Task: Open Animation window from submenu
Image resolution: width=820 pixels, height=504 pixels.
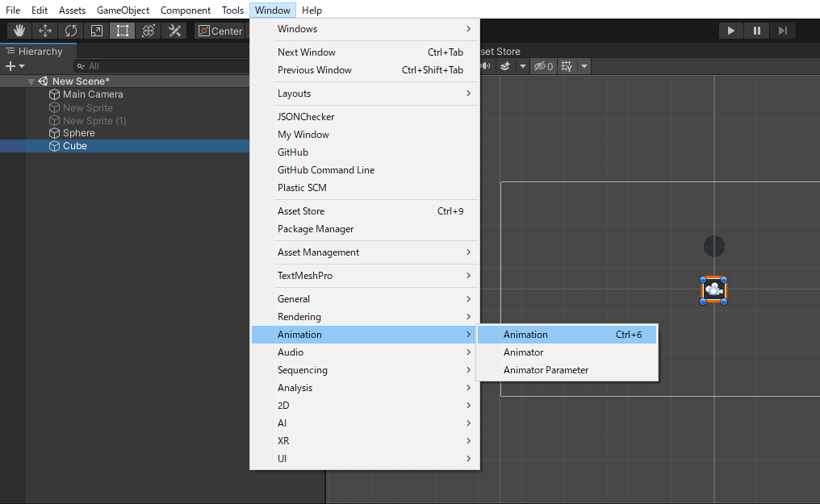Action: click(x=567, y=335)
